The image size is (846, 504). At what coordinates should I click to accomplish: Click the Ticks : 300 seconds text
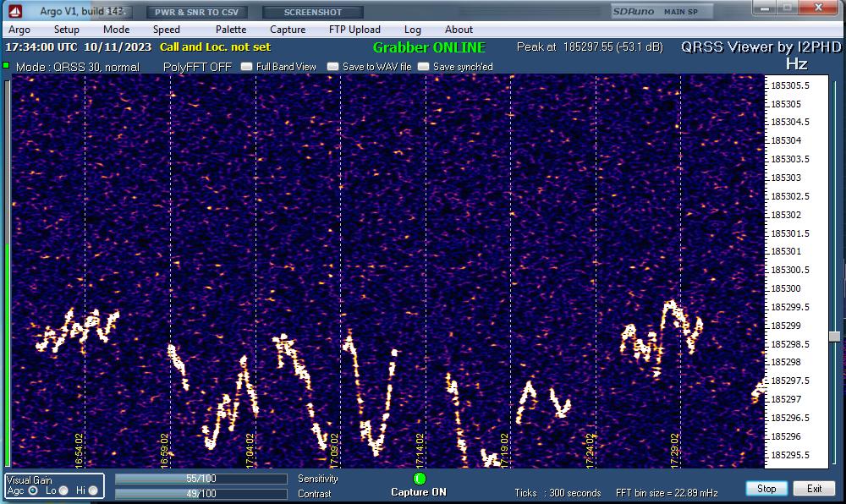coord(558,493)
